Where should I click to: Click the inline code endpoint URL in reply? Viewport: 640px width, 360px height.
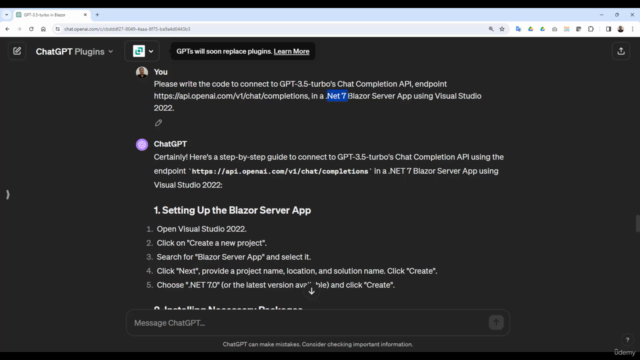tap(280, 171)
